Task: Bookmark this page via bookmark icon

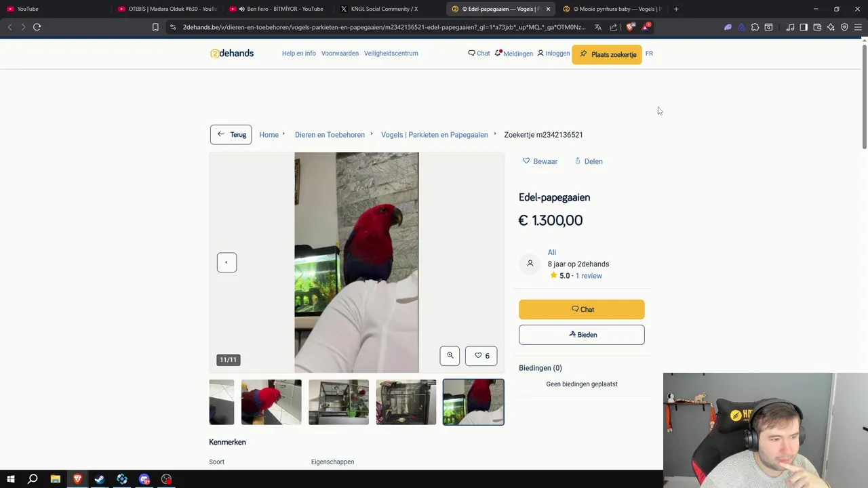Action: tap(155, 27)
